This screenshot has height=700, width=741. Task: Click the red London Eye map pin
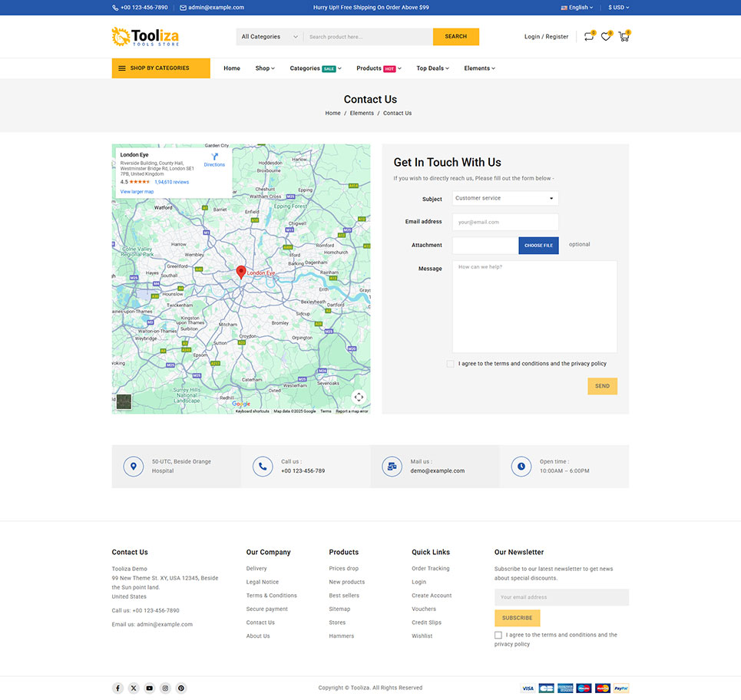tap(241, 272)
